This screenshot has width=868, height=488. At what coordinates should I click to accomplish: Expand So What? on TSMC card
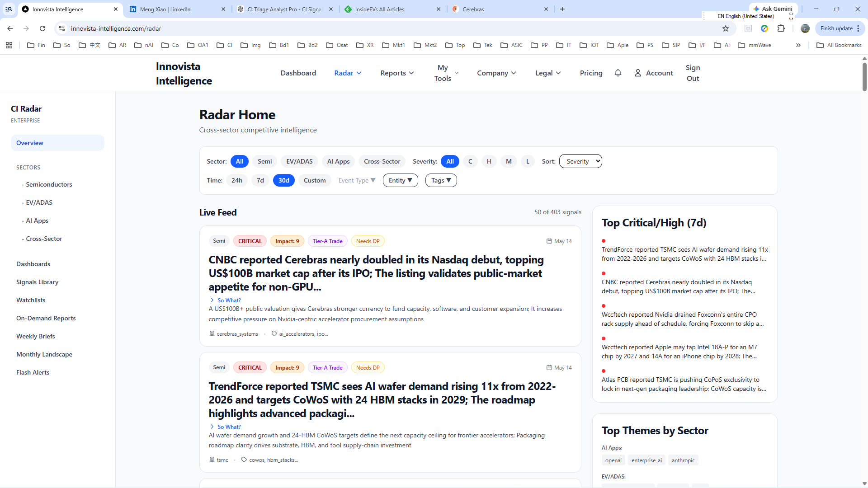[x=225, y=427]
